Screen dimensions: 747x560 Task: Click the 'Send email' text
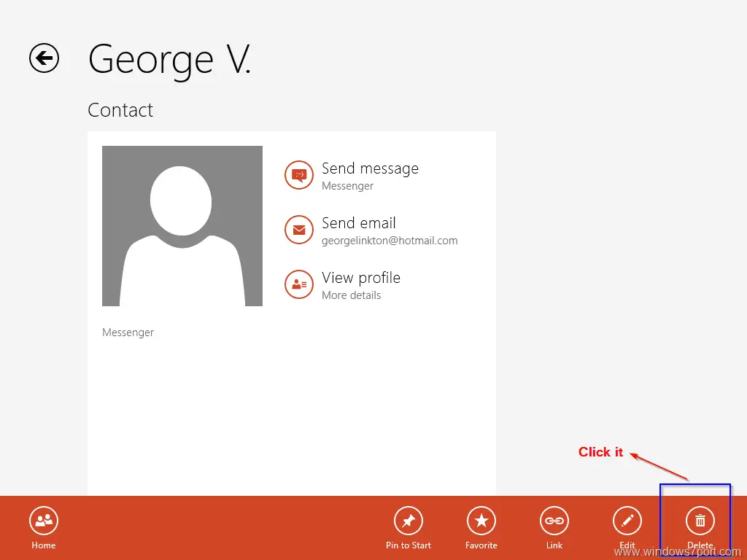[x=358, y=223]
